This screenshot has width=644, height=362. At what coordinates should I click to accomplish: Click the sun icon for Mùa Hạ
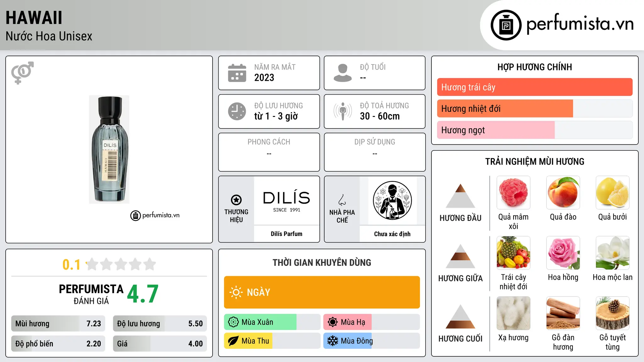pos(333,322)
